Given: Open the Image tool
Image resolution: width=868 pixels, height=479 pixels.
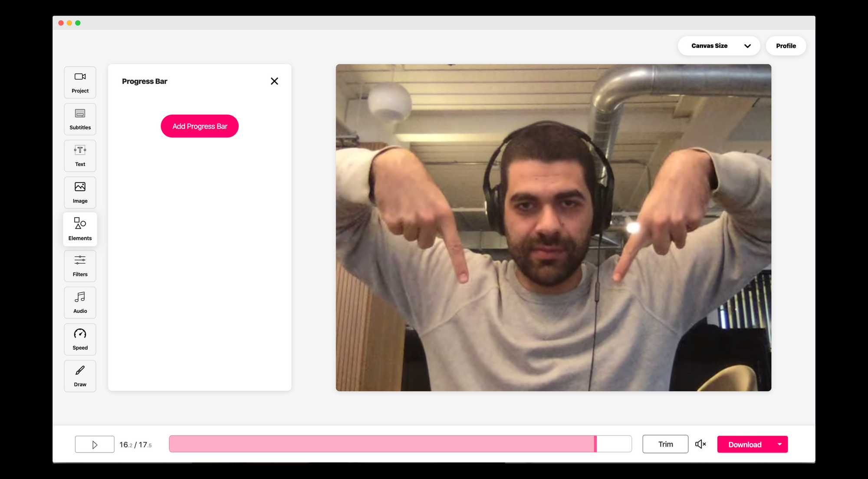Looking at the screenshot, I should pyautogui.click(x=80, y=193).
